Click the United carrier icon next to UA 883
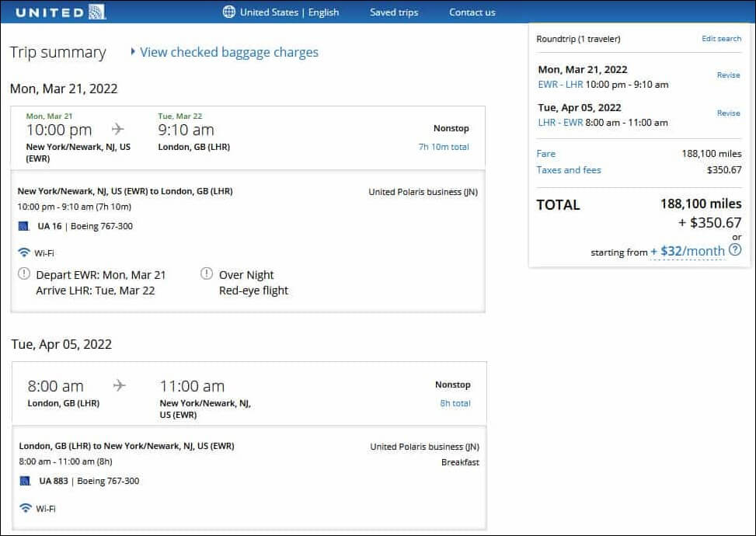The width and height of the screenshot is (756, 536). point(25,481)
